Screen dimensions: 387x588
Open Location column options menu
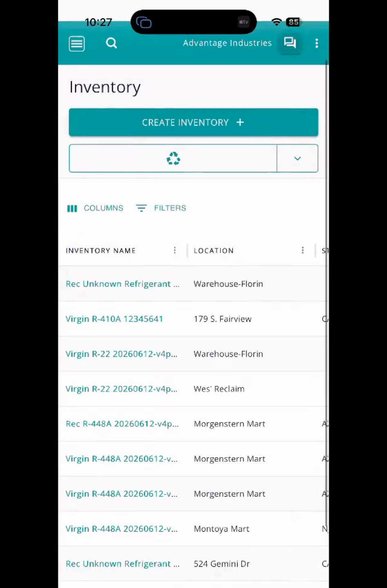(302, 250)
